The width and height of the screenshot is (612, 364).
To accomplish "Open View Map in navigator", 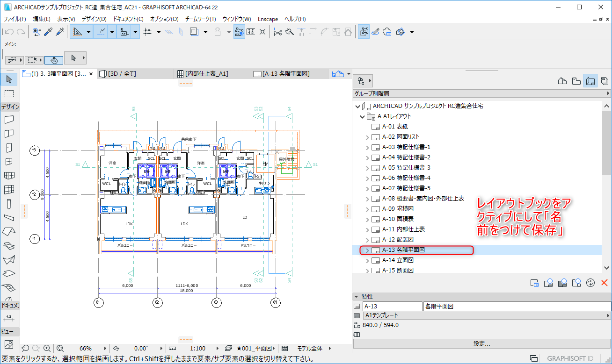I will 576,81.
